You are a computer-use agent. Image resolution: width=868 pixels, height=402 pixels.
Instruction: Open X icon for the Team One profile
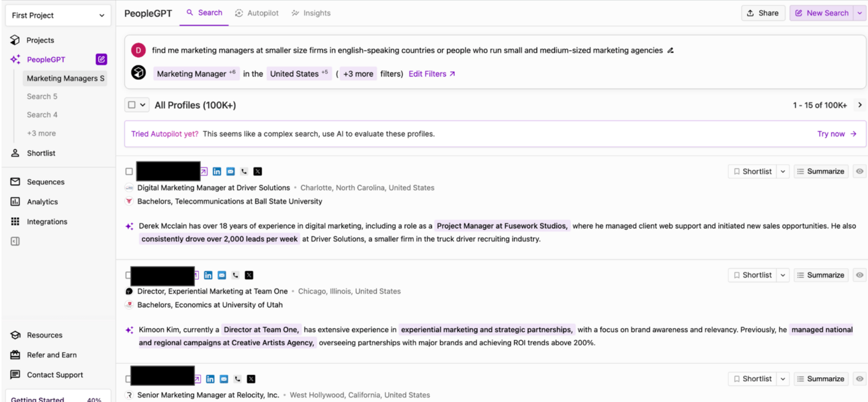pos(249,275)
